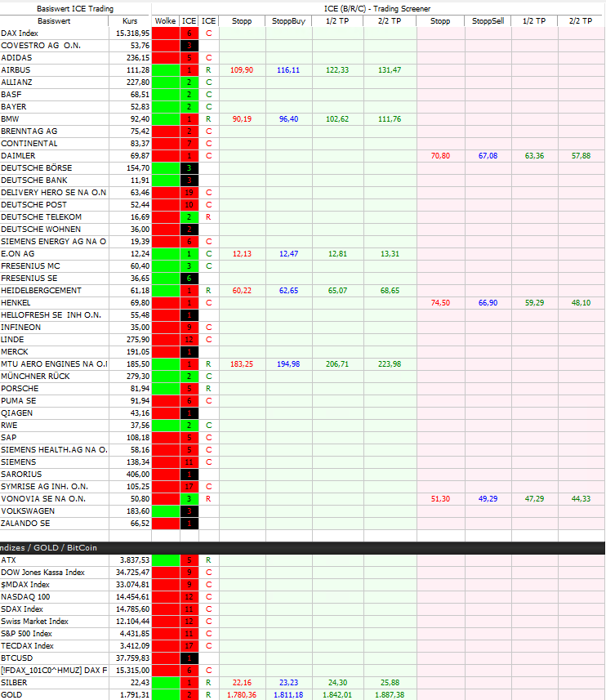This screenshot has height=700, width=606.
Task: Click VONOVIA StoppSell value 49,29
Action: pos(488,499)
